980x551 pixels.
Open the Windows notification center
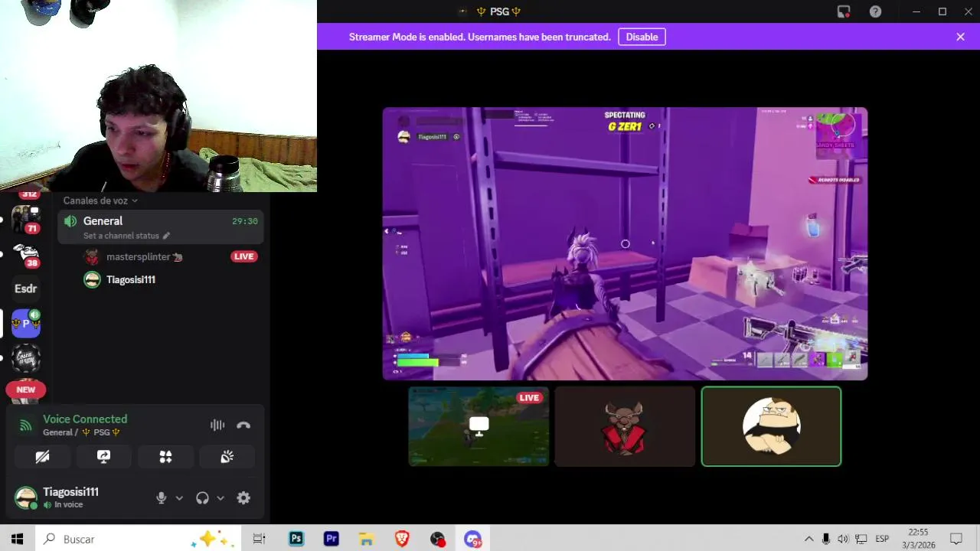956,539
